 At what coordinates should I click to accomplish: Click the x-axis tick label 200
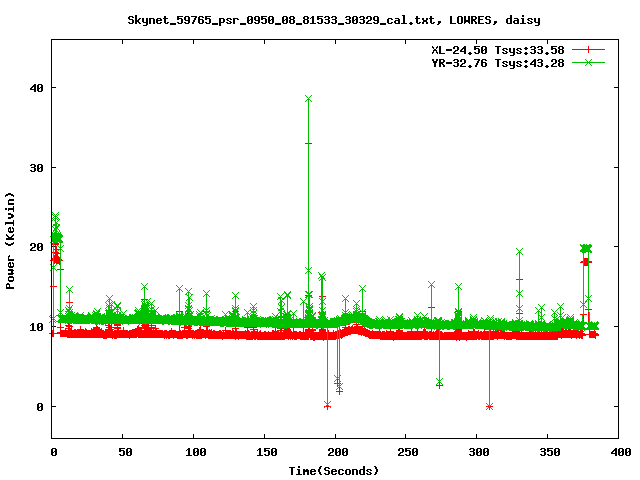tap(338, 452)
